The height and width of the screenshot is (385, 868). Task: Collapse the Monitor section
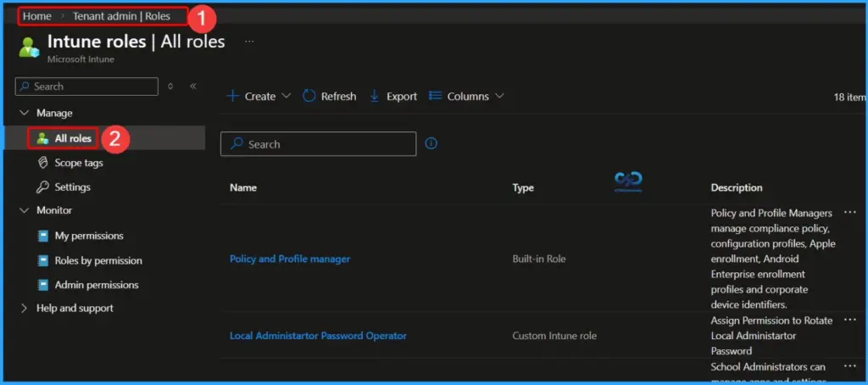pos(24,210)
